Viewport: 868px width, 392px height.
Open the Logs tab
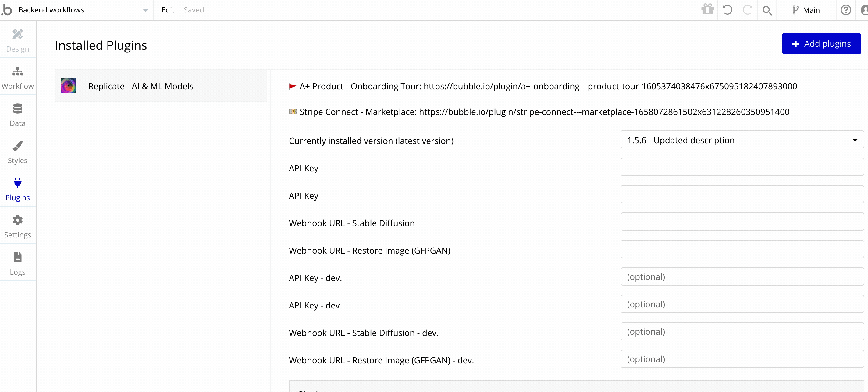click(x=17, y=264)
